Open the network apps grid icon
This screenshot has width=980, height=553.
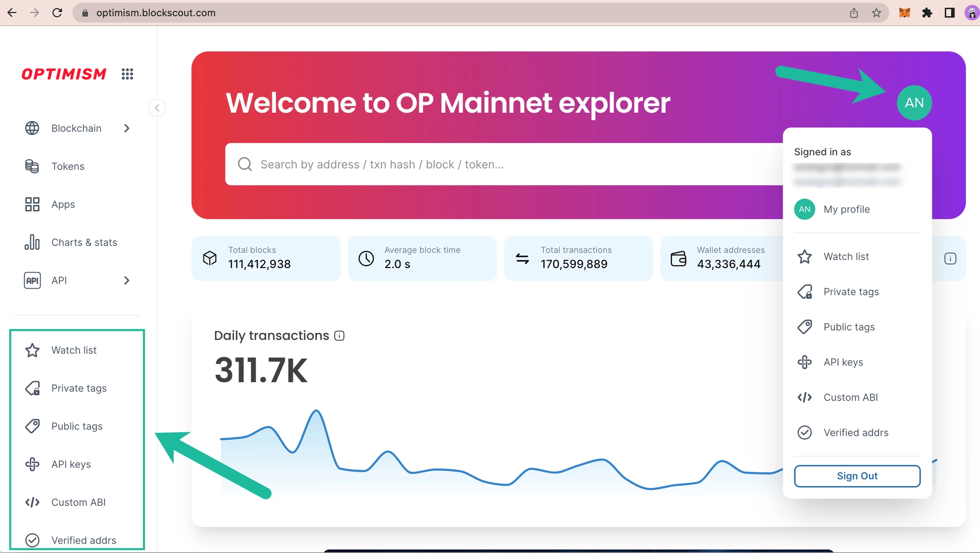127,74
